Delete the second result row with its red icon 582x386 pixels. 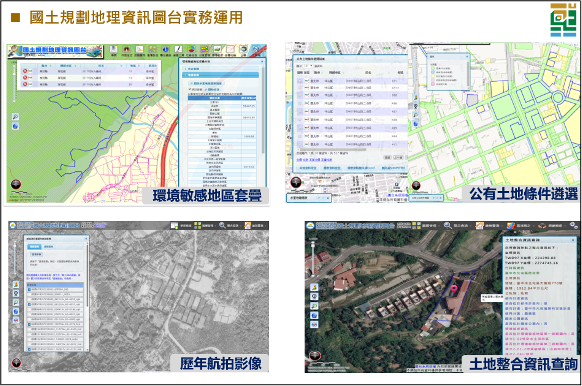click(25, 78)
